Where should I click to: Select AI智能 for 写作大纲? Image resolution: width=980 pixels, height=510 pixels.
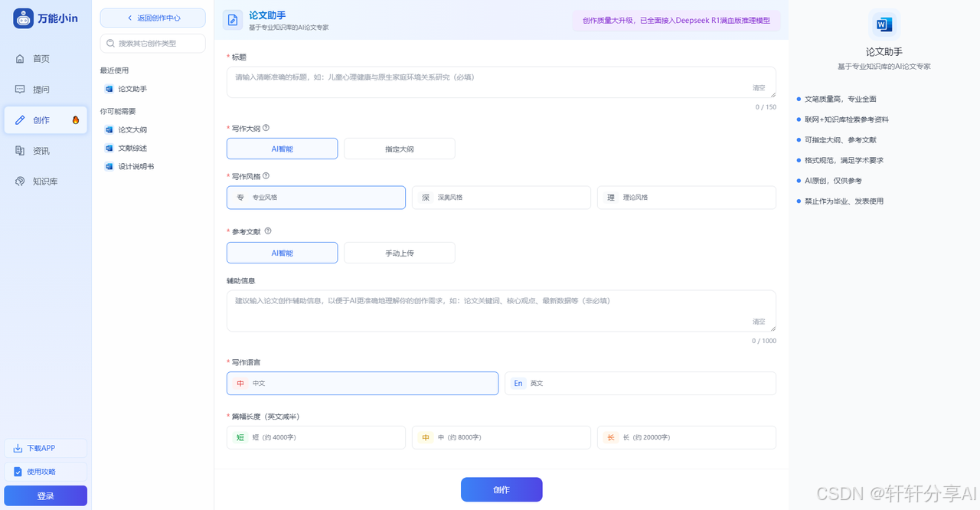click(282, 149)
